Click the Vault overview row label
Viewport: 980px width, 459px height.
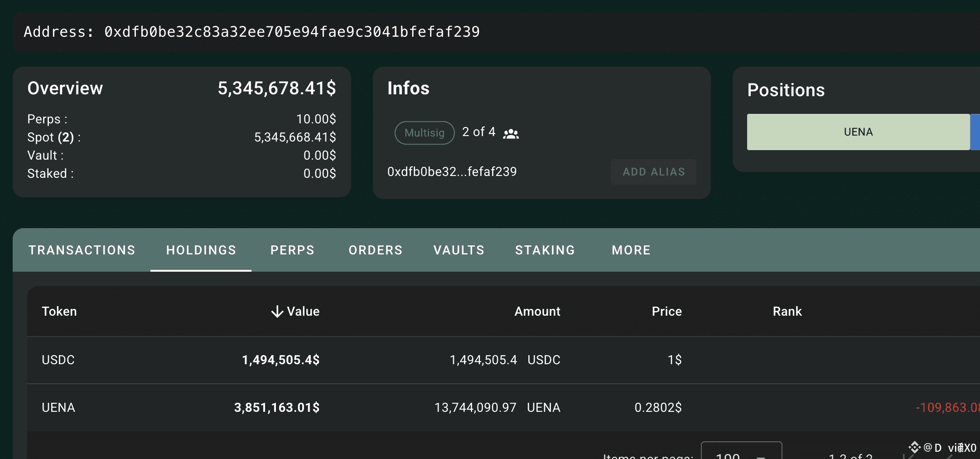[x=45, y=156]
